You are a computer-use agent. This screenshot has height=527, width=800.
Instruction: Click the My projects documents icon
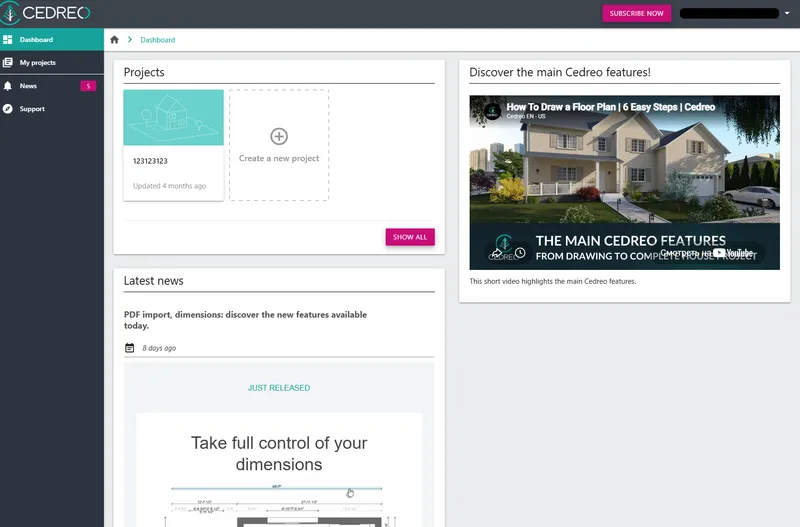(x=8, y=62)
